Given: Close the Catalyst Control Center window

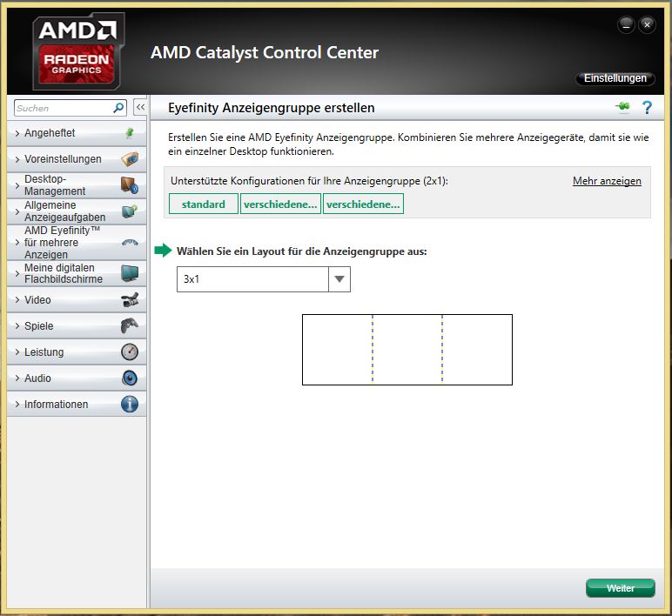Looking at the screenshot, I should click(x=647, y=25).
